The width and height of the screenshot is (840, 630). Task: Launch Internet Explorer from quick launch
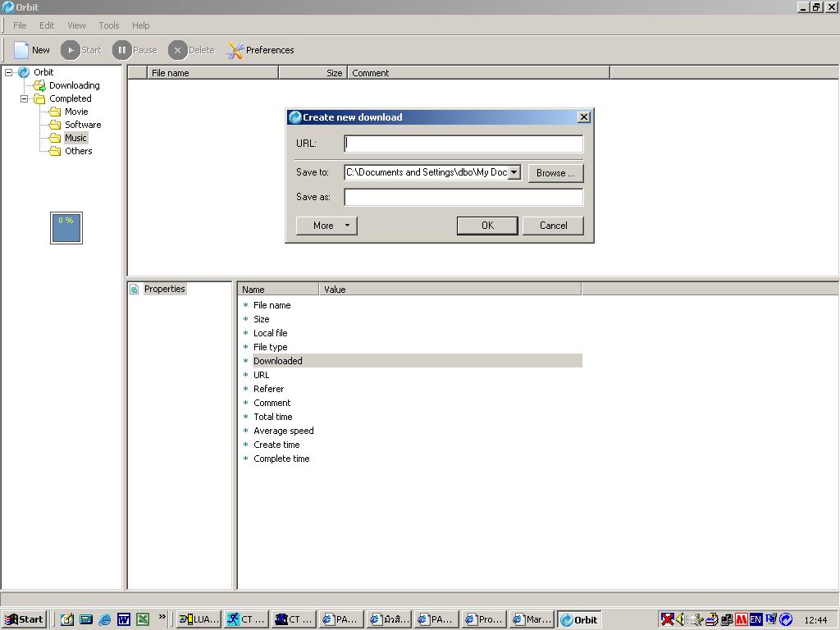click(x=105, y=619)
